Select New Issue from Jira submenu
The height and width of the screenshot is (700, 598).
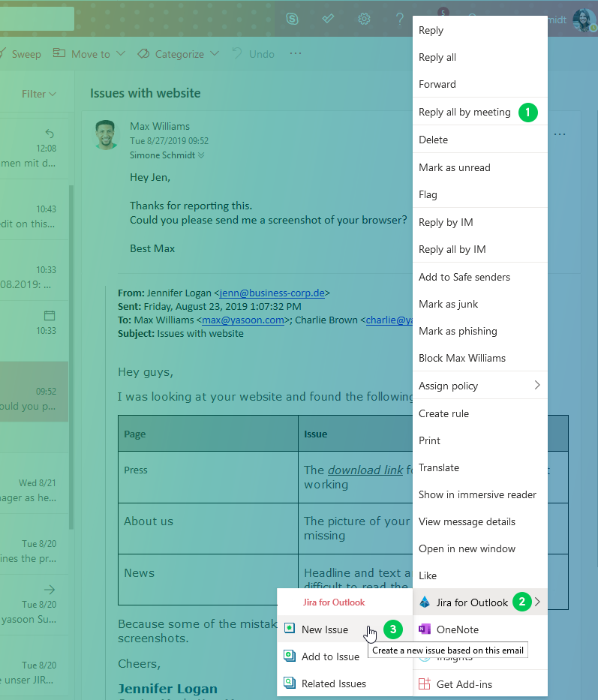click(x=324, y=629)
